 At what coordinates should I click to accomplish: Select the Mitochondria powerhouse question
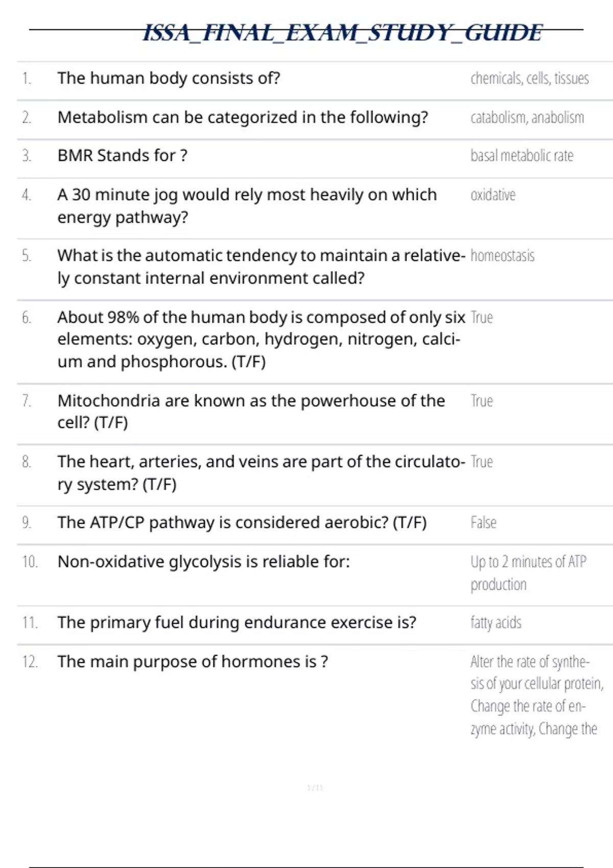coord(251,412)
